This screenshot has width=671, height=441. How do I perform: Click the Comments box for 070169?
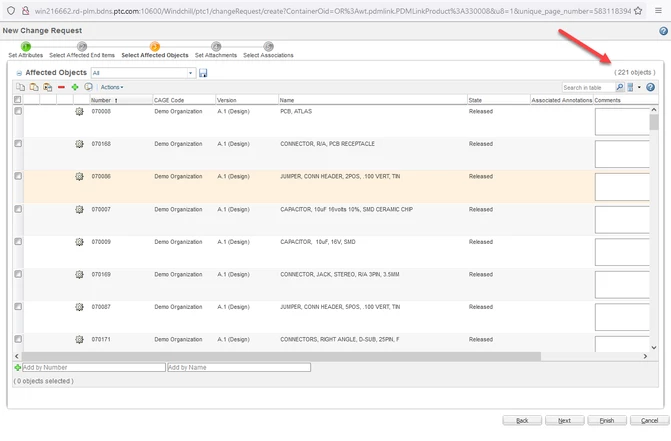tap(622, 284)
